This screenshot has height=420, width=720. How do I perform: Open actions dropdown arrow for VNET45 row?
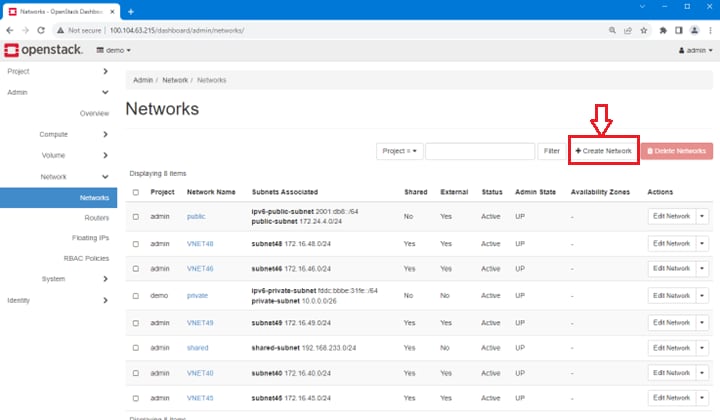(x=702, y=398)
